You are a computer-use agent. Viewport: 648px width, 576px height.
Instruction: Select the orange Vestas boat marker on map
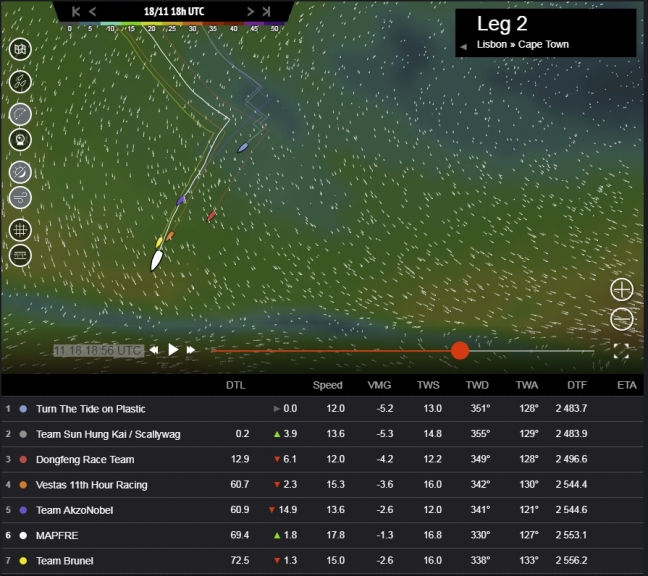169,236
